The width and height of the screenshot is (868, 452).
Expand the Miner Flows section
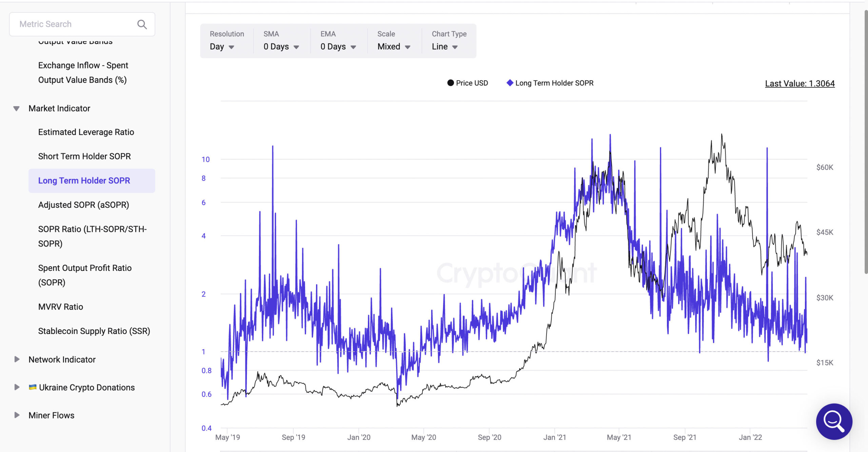tap(17, 415)
